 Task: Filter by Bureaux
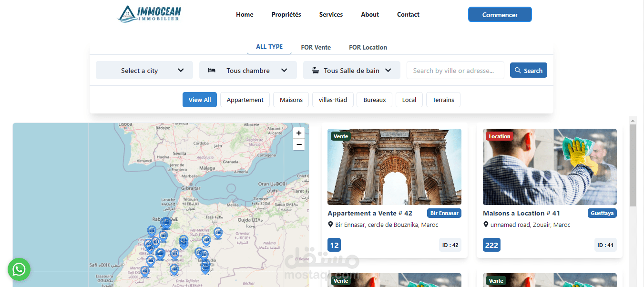tap(375, 100)
